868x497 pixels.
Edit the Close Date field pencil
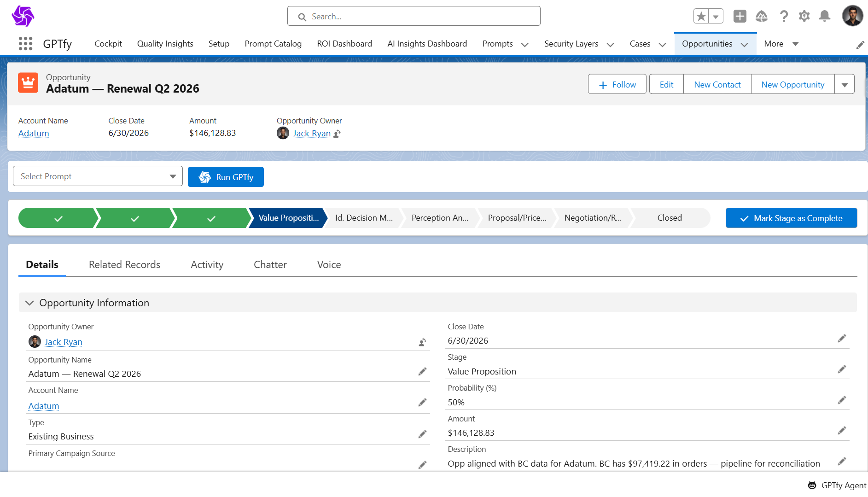point(842,339)
